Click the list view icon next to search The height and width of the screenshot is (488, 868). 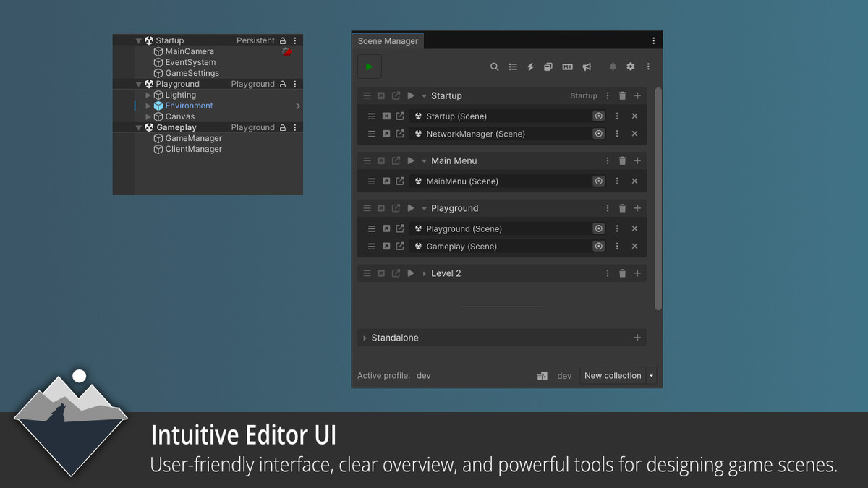click(513, 66)
